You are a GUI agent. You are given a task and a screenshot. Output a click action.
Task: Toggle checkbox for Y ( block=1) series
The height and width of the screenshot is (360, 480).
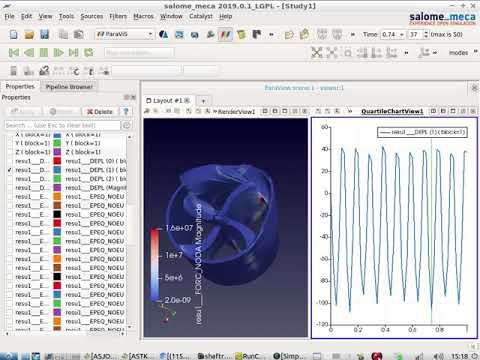tap(9, 143)
